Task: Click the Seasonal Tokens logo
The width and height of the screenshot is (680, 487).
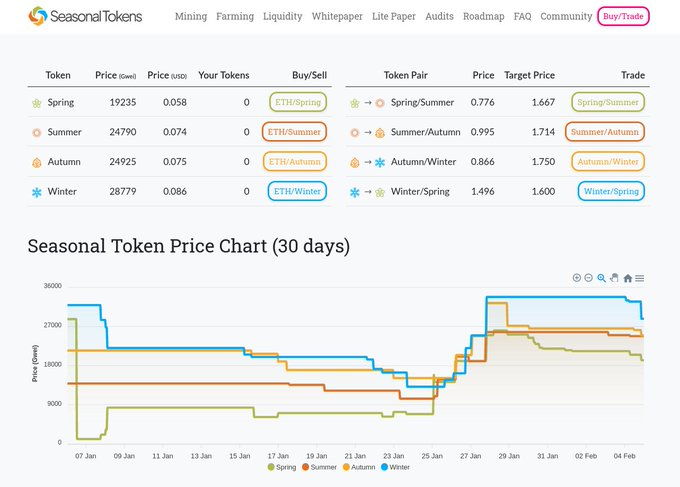Action: [85, 16]
